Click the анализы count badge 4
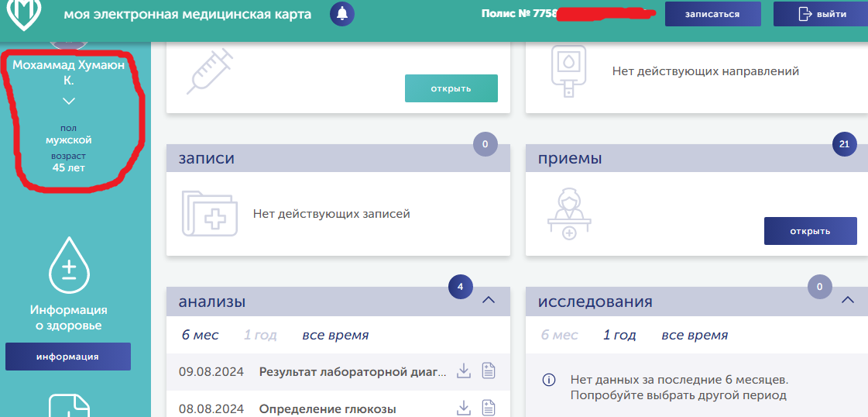868x417 pixels. tap(461, 287)
